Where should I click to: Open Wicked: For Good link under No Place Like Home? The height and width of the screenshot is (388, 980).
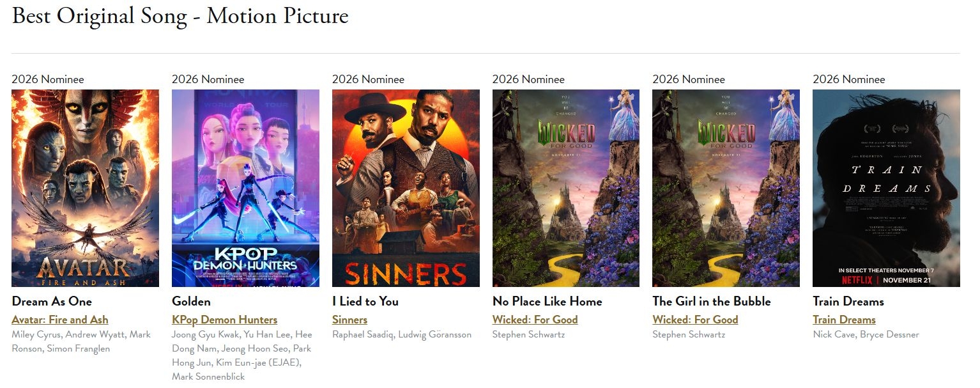pyautogui.click(x=535, y=320)
